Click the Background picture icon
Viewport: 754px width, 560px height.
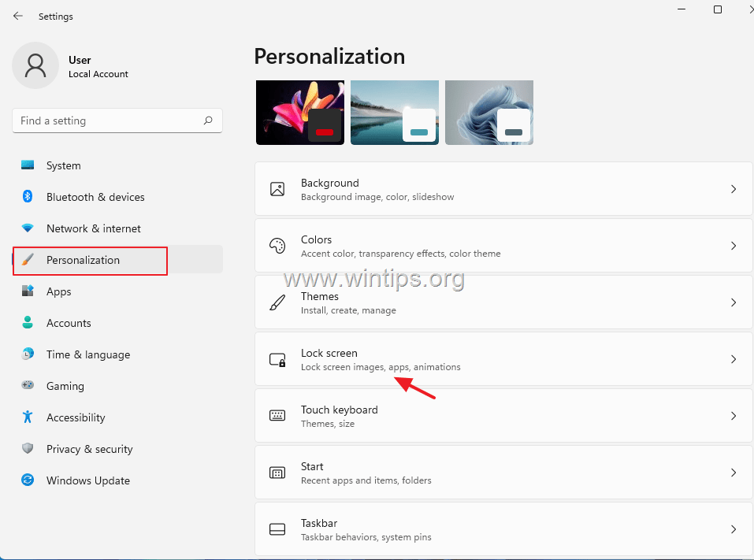click(277, 189)
